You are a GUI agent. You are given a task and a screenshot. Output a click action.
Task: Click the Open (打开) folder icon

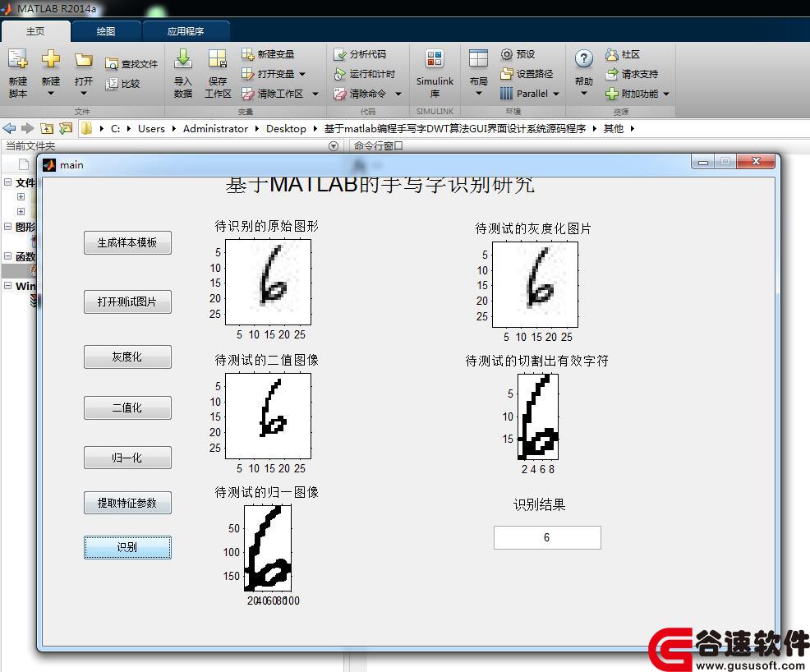[x=83, y=59]
